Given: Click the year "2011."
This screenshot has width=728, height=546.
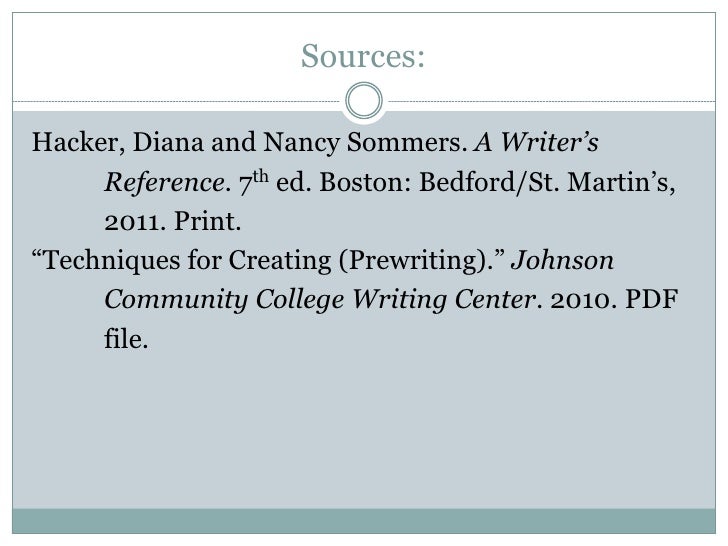Looking at the screenshot, I should coord(135,222).
